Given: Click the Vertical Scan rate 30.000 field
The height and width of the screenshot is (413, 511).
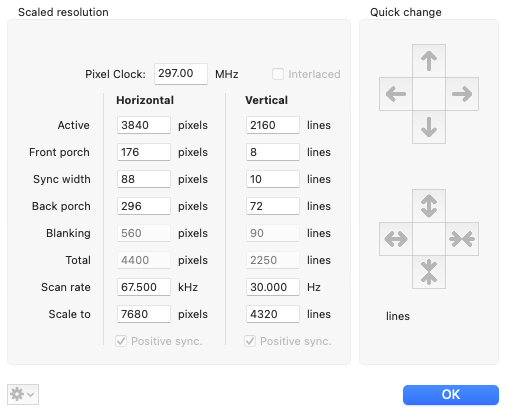Looking at the screenshot, I should tap(273, 287).
